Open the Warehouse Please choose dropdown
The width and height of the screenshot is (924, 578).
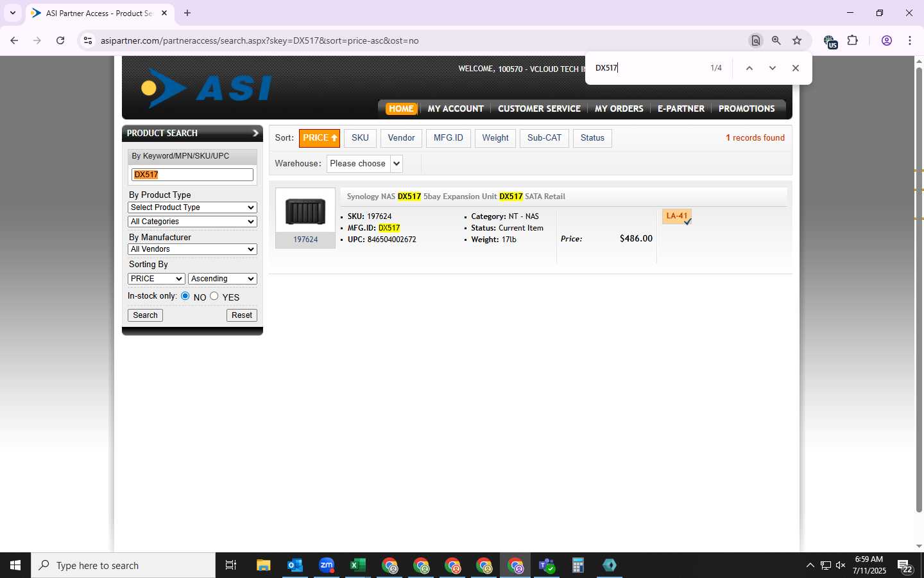tap(364, 164)
